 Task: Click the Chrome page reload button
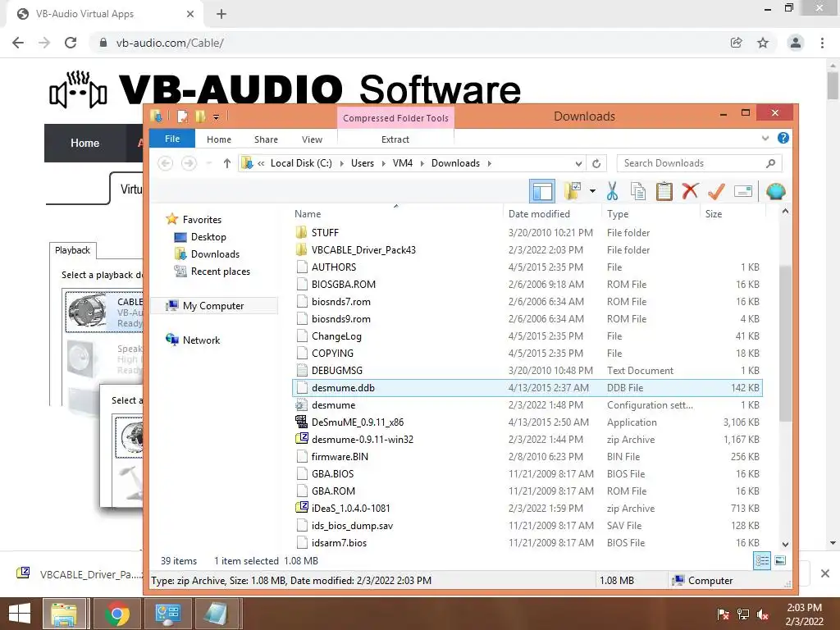[x=71, y=43]
